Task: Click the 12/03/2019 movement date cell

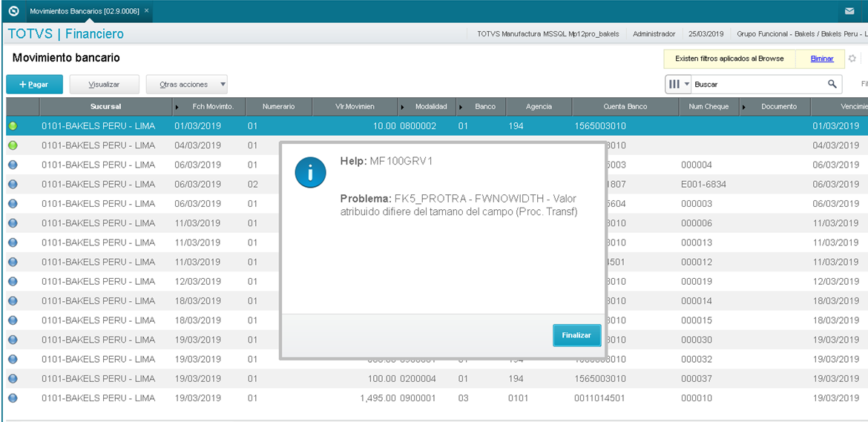Action: [197, 282]
